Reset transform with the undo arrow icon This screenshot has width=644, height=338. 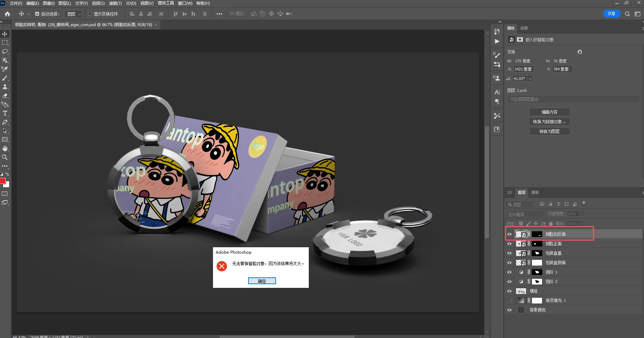click(579, 52)
